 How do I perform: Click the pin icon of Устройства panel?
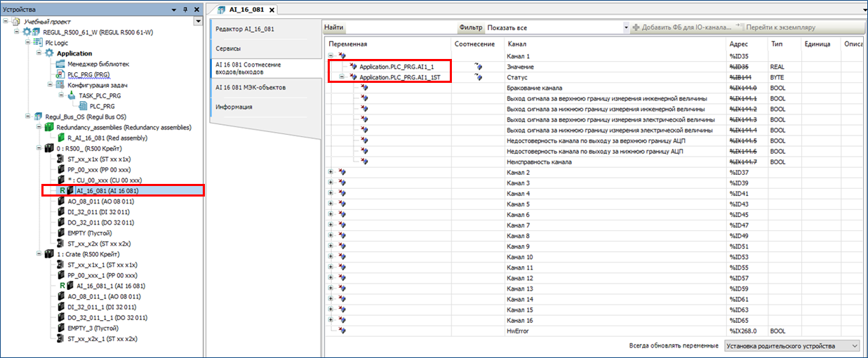pyautogui.click(x=185, y=10)
